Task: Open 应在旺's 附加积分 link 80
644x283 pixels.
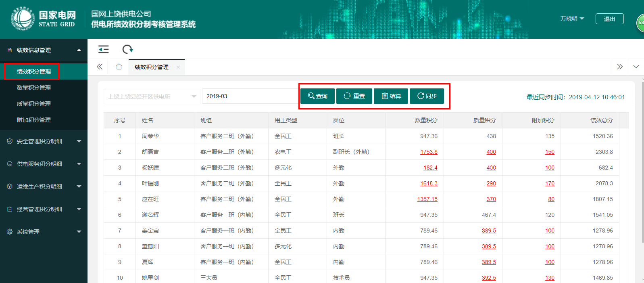Action: (551, 199)
